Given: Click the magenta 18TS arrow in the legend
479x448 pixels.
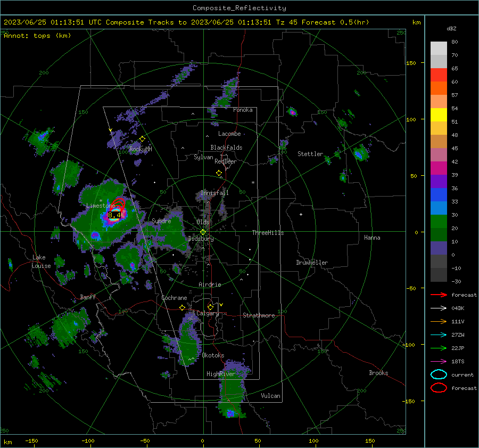Looking at the screenshot, I should coord(439,362).
